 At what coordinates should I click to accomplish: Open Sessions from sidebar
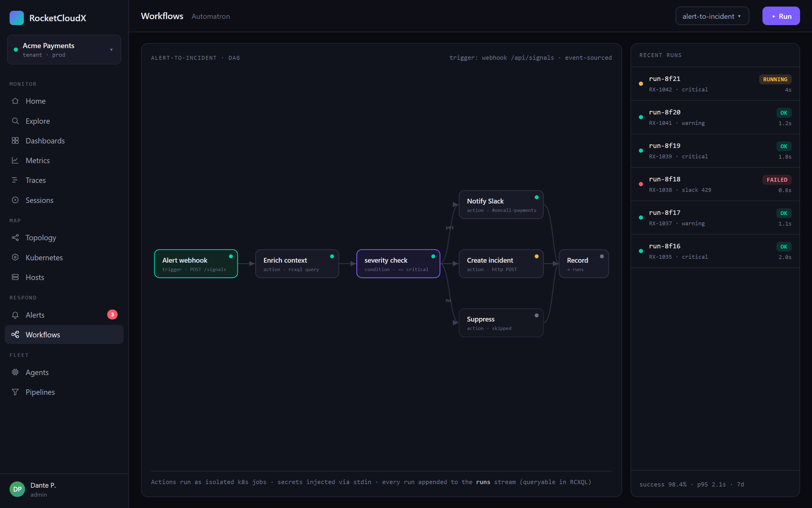tap(64, 200)
